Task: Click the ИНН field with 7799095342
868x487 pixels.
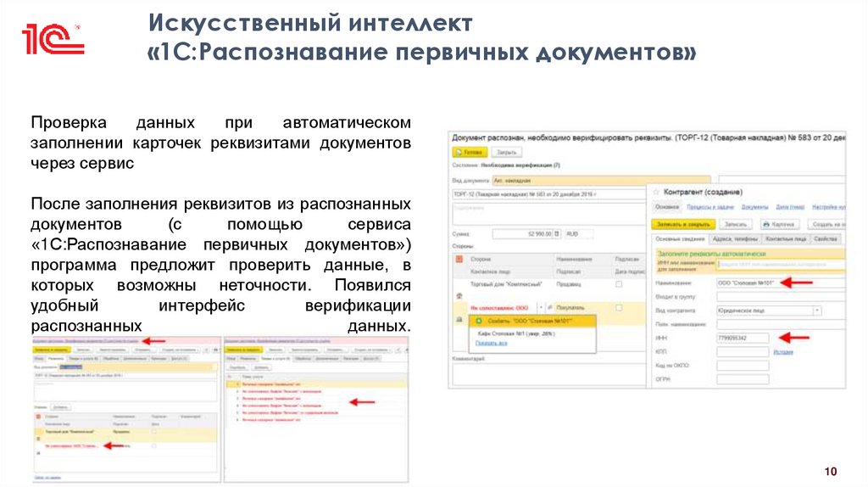Action: pyautogui.click(x=743, y=338)
